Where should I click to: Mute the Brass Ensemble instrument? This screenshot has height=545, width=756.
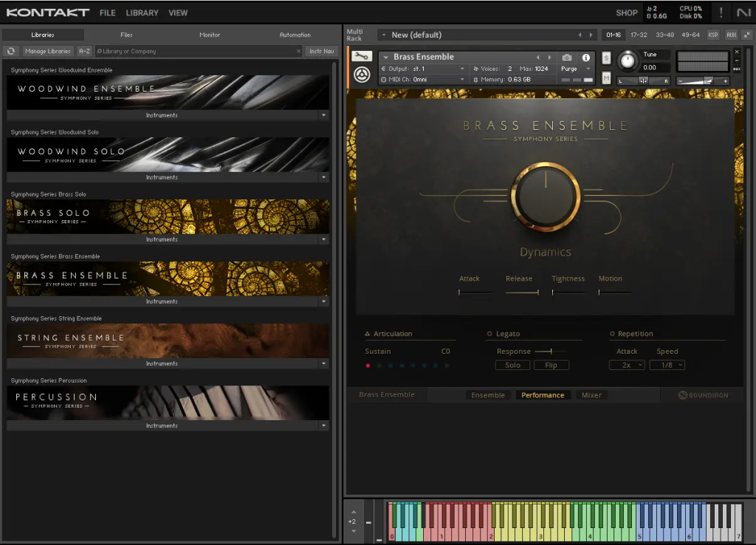[606, 78]
